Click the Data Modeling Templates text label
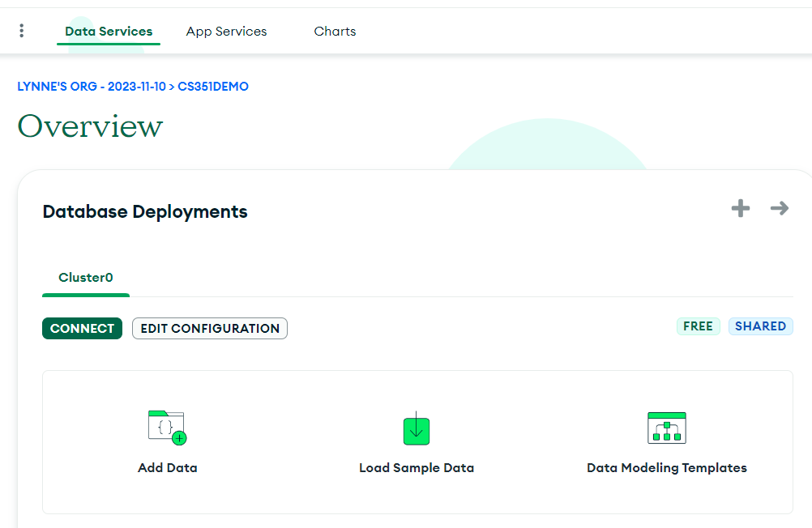 point(666,468)
